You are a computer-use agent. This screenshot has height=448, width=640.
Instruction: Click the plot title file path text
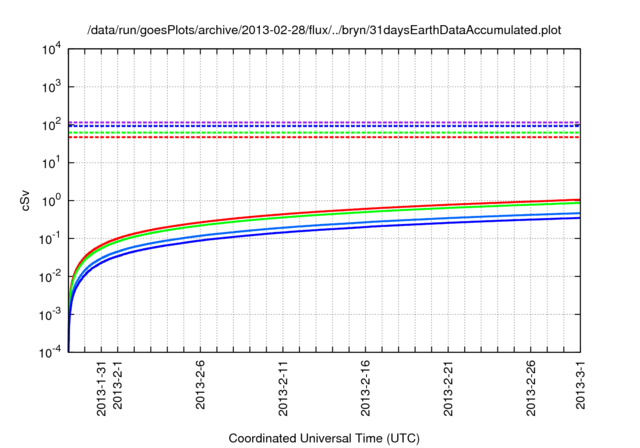click(324, 30)
